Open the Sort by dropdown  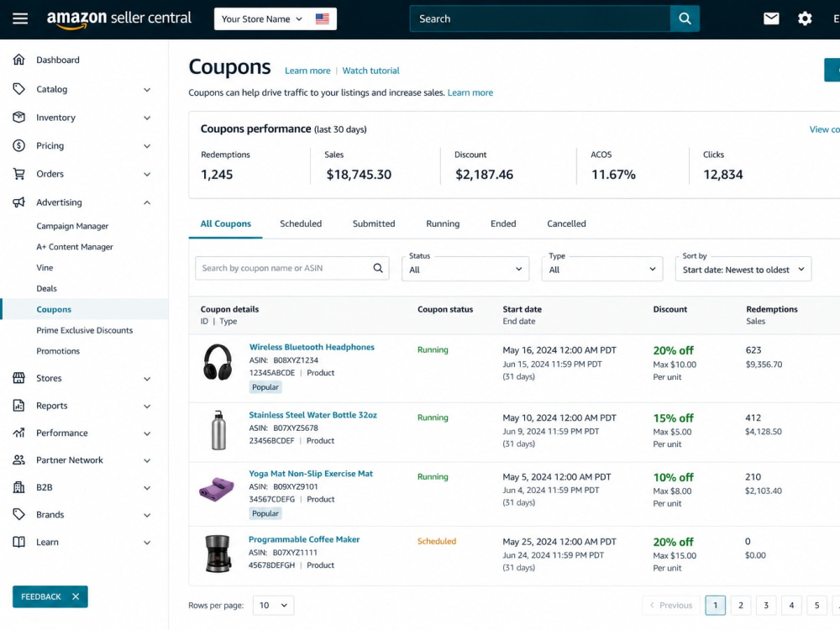[x=743, y=269]
